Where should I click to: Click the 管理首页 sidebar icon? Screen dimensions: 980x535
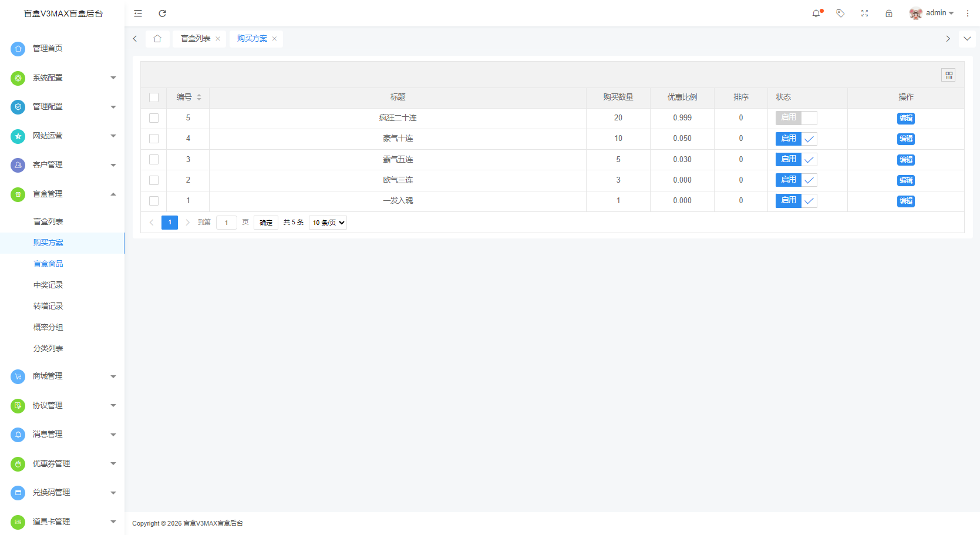pyautogui.click(x=18, y=49)
